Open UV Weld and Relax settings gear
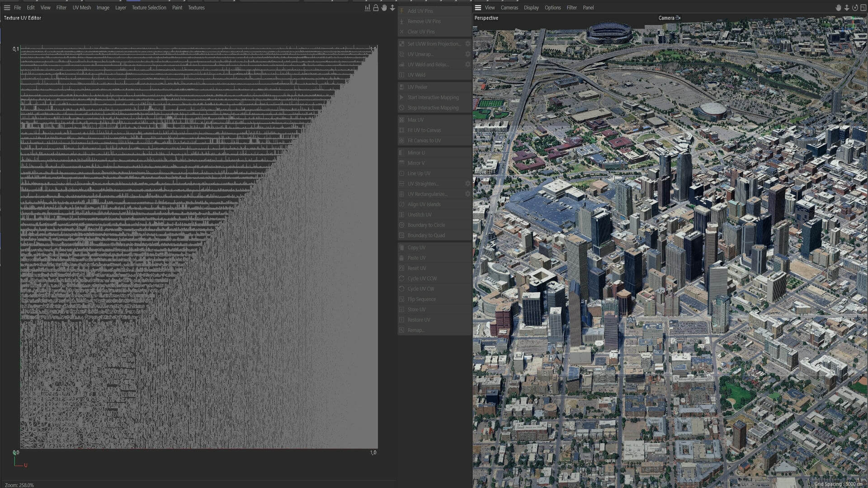 pyautogui.click(x=468, y=65)
